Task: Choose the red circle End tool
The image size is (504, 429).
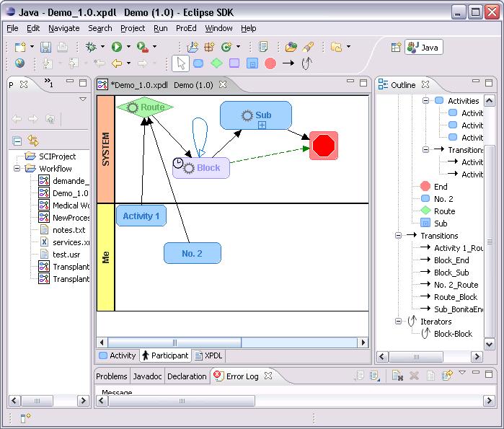Action: click(270, 63)
